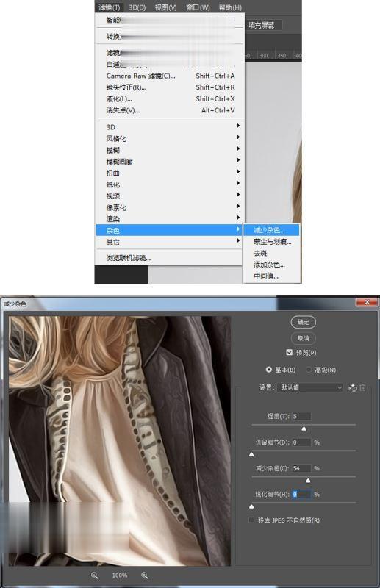Open the 设置 默认值 dropdown

311,387
